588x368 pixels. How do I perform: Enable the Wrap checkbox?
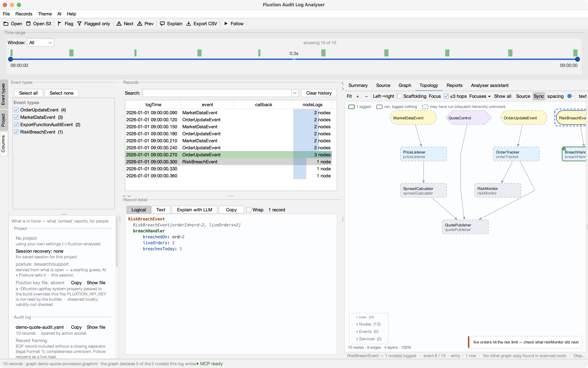point(249,210)
